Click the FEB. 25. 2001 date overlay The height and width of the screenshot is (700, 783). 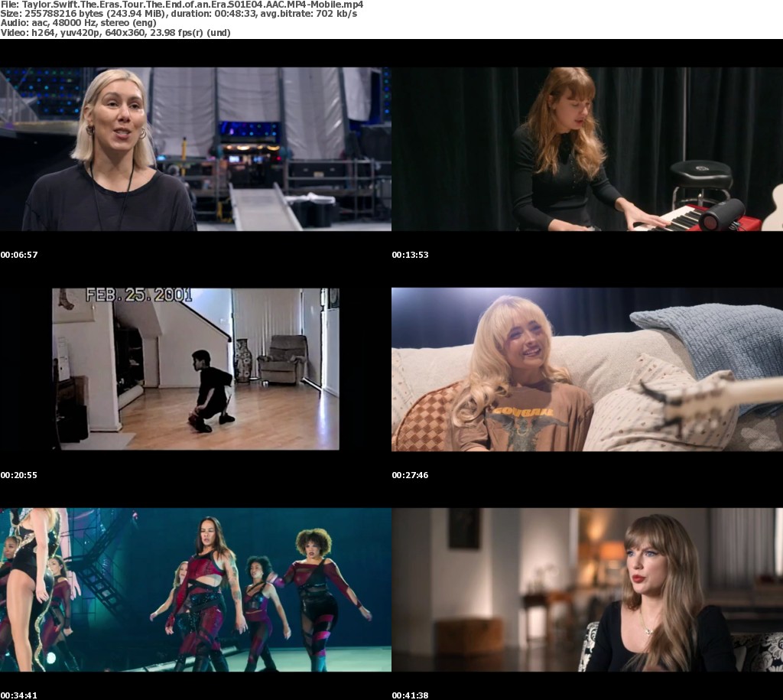coord(138,295)
